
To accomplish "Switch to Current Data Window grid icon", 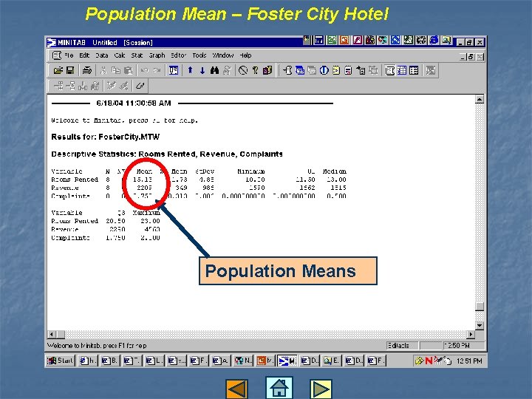I will click(x=402, y=71).
